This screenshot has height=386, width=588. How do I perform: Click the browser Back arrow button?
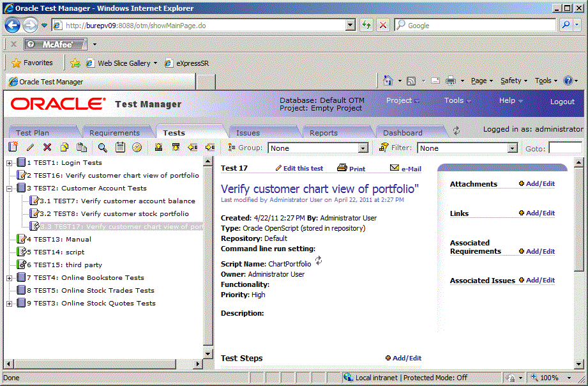point(12,25)
